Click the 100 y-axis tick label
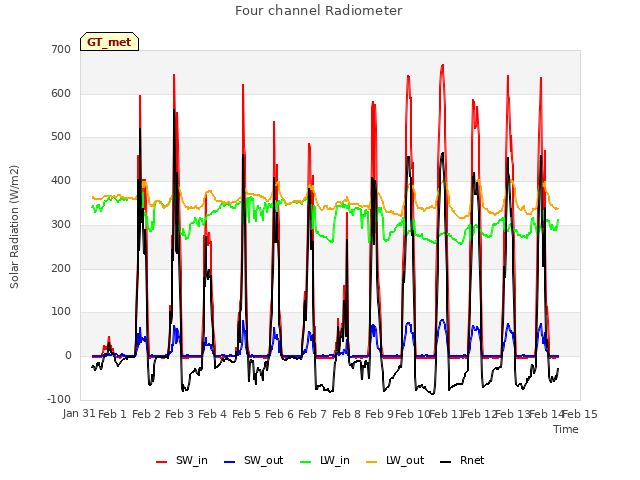 point(61,312)
